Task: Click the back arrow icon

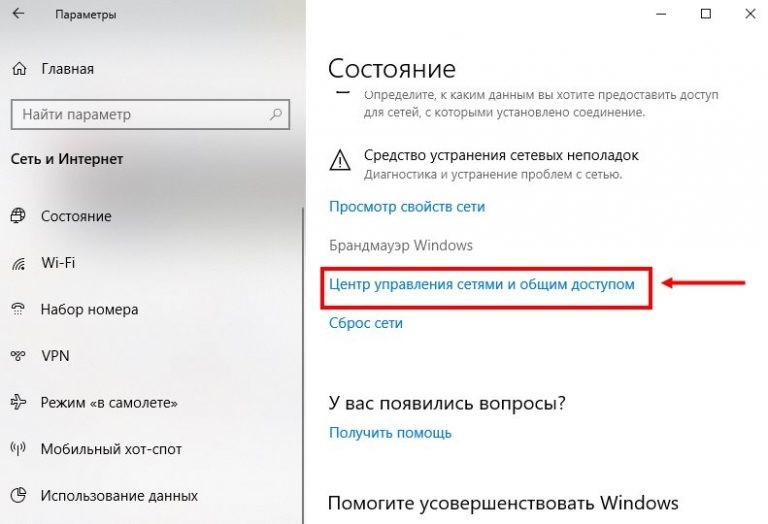Action: pyautogui.click(x=18, y=14)
